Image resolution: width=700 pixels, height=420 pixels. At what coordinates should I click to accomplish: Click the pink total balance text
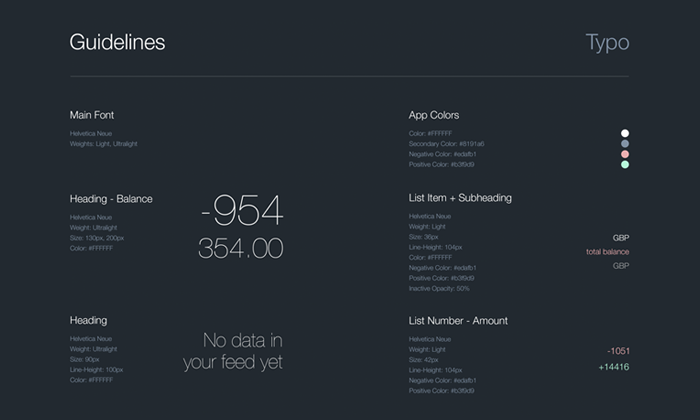click(608, 252)
